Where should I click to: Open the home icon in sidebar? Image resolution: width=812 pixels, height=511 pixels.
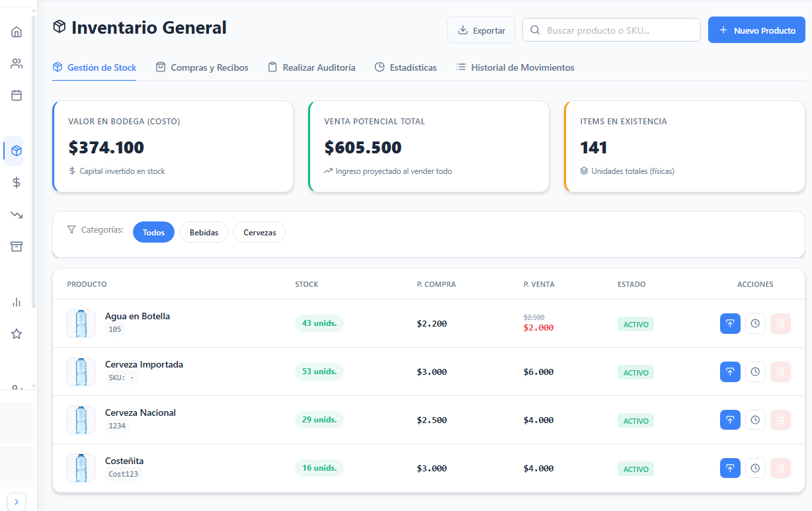(17, 32)
